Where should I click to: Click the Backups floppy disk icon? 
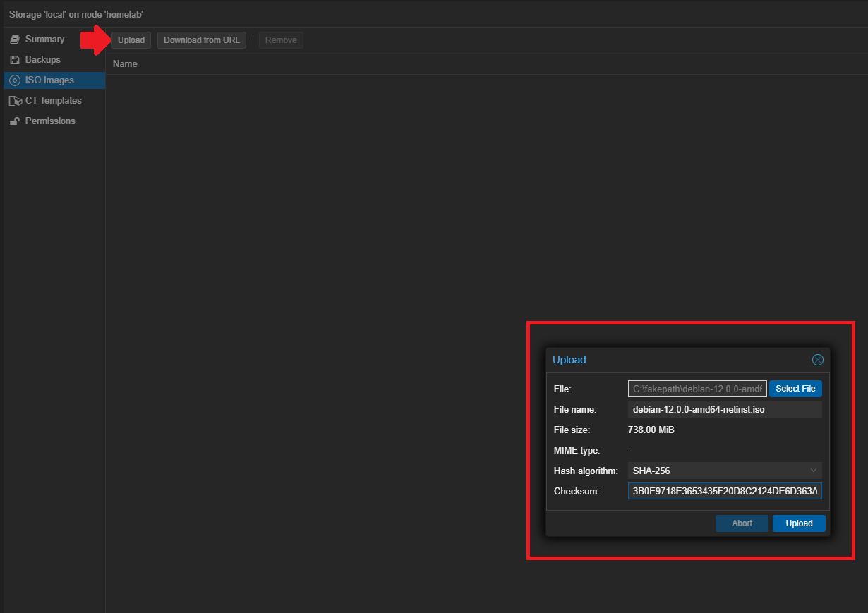14,60
